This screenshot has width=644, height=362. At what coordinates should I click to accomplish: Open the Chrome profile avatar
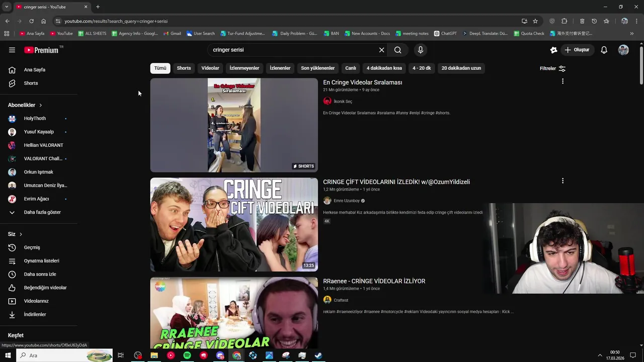click(624, 21)
